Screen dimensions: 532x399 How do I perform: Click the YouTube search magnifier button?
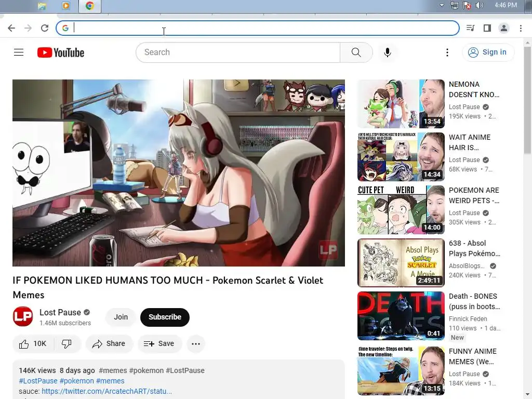click(356, 52)
